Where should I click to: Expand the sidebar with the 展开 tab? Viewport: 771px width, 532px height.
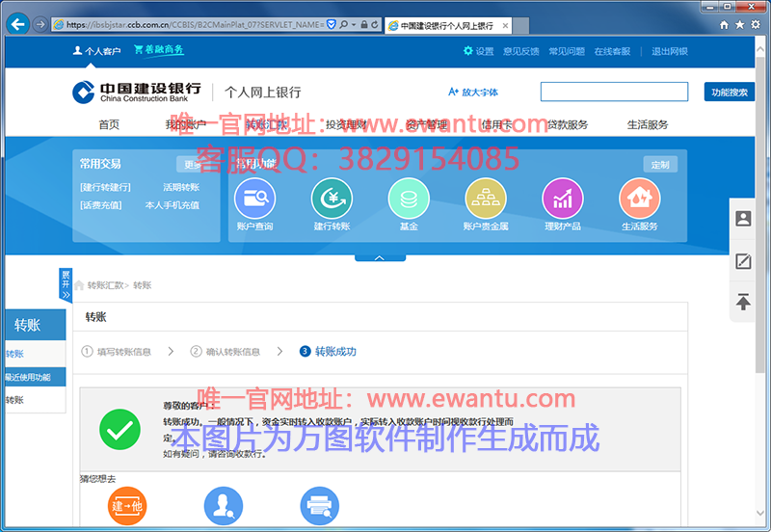tap(66, 284)
